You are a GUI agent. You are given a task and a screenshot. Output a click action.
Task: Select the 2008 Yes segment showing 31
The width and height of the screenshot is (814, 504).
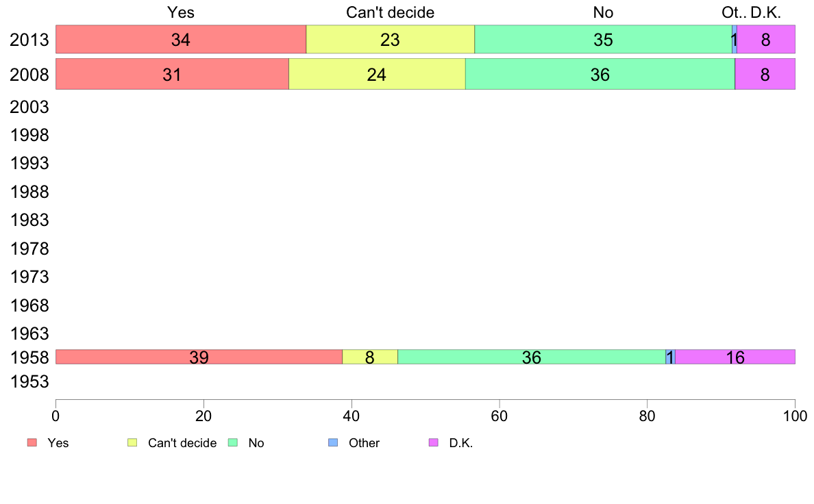click(172, 74)
